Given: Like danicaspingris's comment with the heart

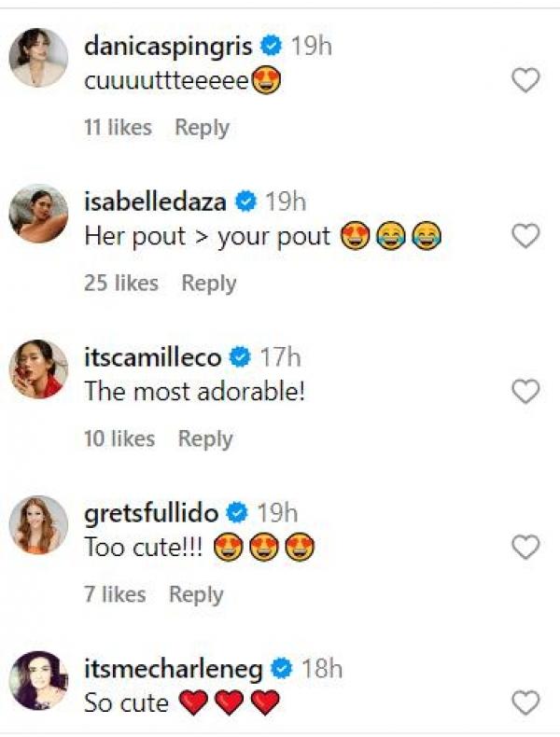Looking at the screenshot, I should (526, 81).
